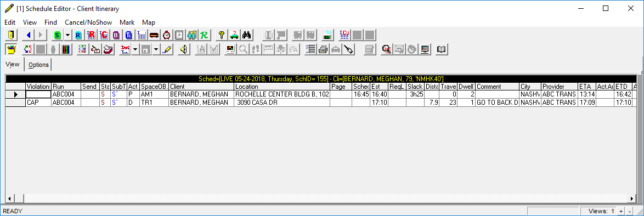Select the row marker arrow for first row

[x=15, y=94]
